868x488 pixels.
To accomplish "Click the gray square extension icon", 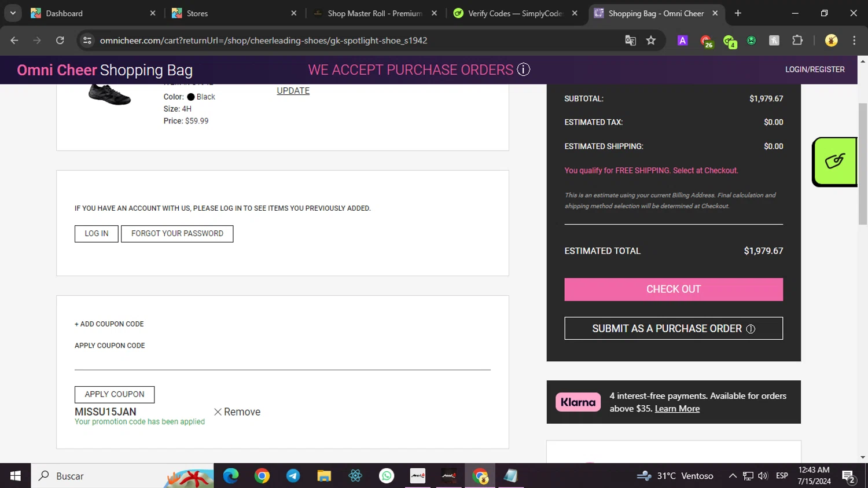I will point(774,41).
